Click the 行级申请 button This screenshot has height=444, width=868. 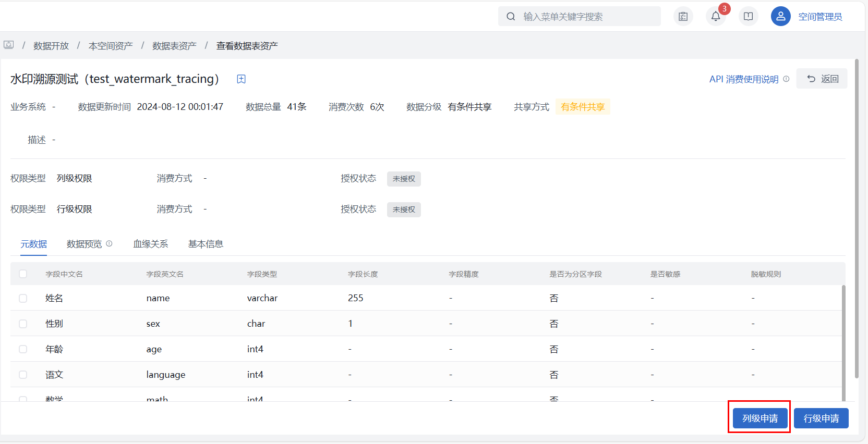tap(821, 418)
